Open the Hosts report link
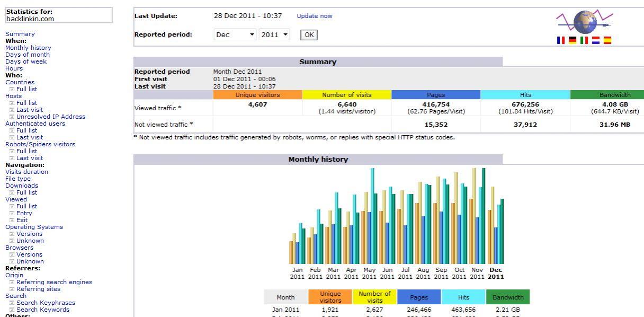The height and width of the screenshot is (317, 644). pos(13,96)
